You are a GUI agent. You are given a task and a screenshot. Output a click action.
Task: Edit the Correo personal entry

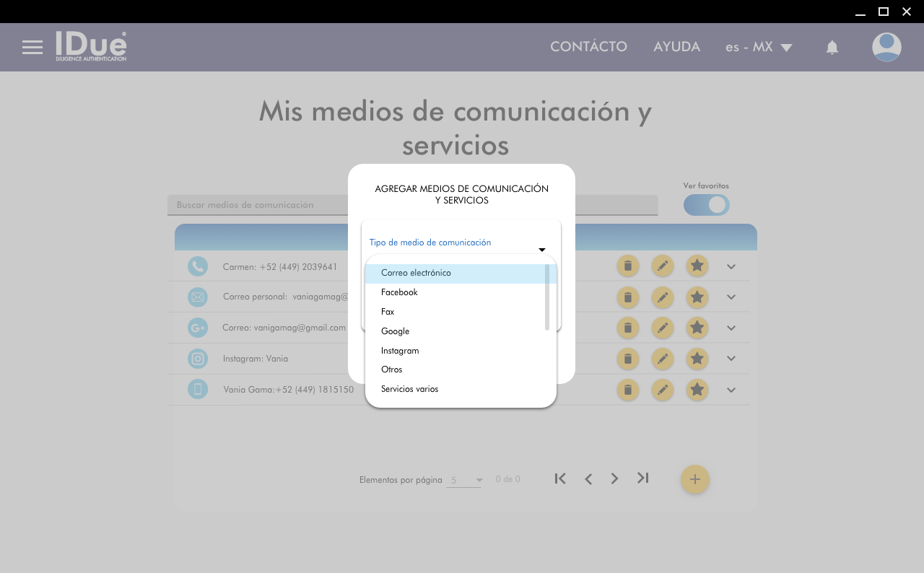tap(662, 297)
